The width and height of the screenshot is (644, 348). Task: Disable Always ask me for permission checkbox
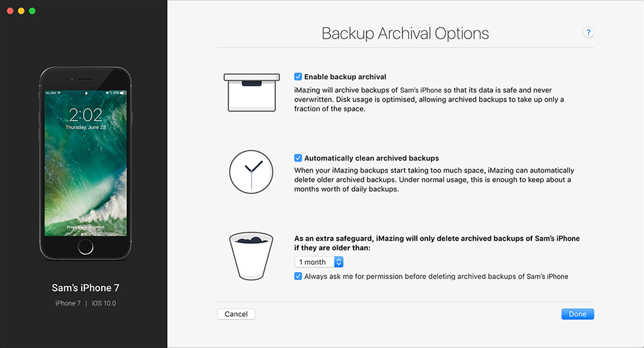(x=298, y=276)
